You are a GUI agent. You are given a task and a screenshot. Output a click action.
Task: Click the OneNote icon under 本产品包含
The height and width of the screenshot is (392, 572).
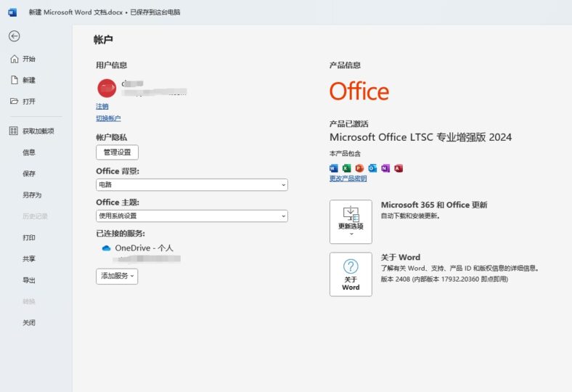pos(385,168)
